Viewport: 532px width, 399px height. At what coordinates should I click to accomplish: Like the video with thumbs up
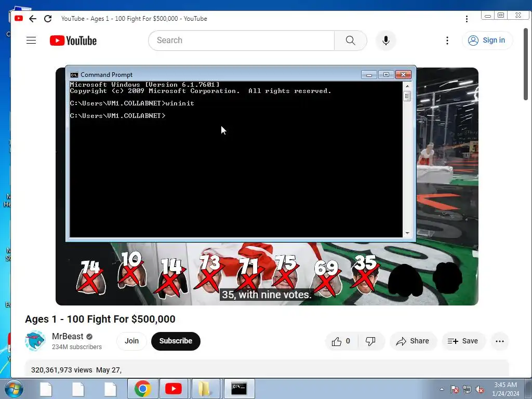pyautogui.click(x=341, y=341)
